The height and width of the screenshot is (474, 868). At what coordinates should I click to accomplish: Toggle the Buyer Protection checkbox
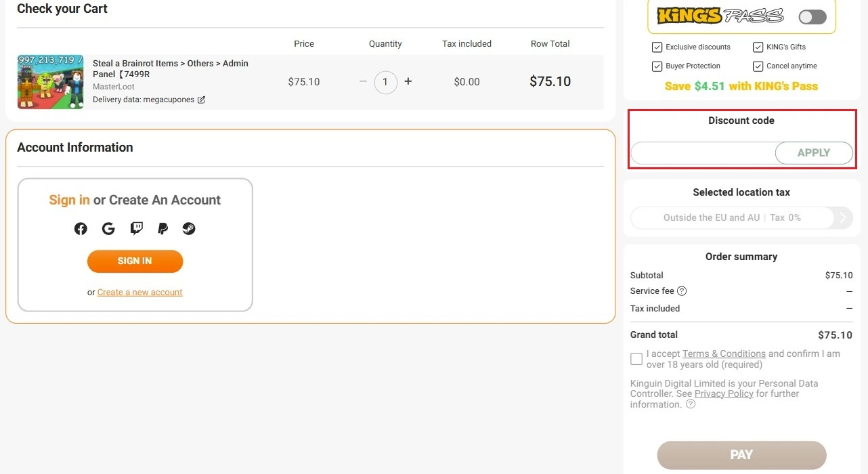pyautogui.click(x=657, y=66)
